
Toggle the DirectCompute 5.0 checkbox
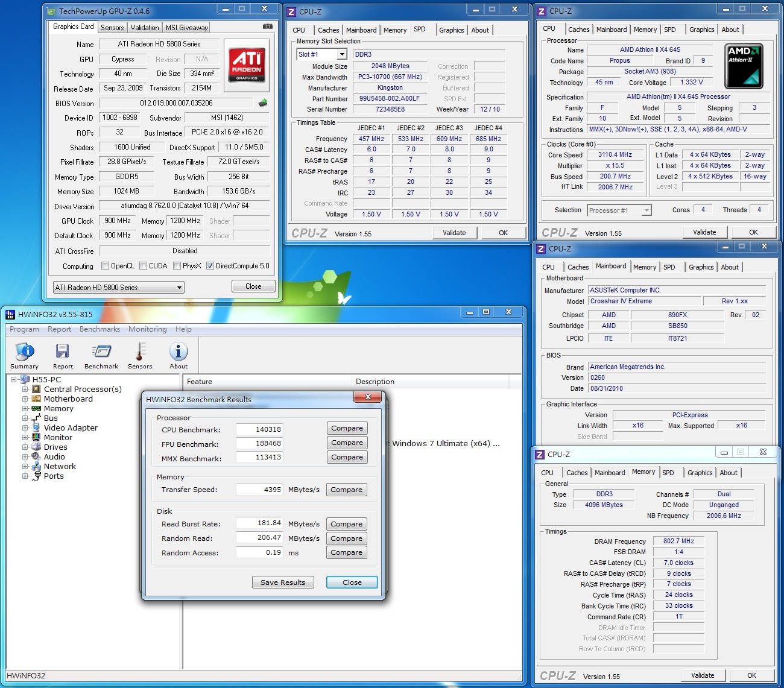210,266
